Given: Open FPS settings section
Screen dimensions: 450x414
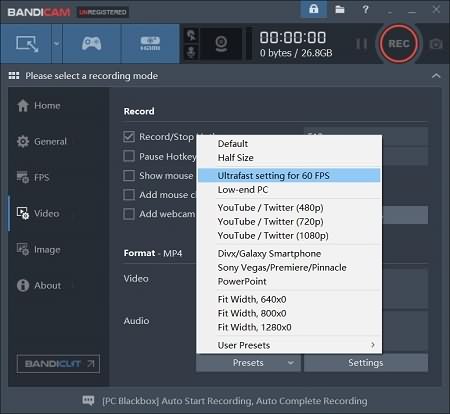Looking at the screenshot, I should click(58, 177).
